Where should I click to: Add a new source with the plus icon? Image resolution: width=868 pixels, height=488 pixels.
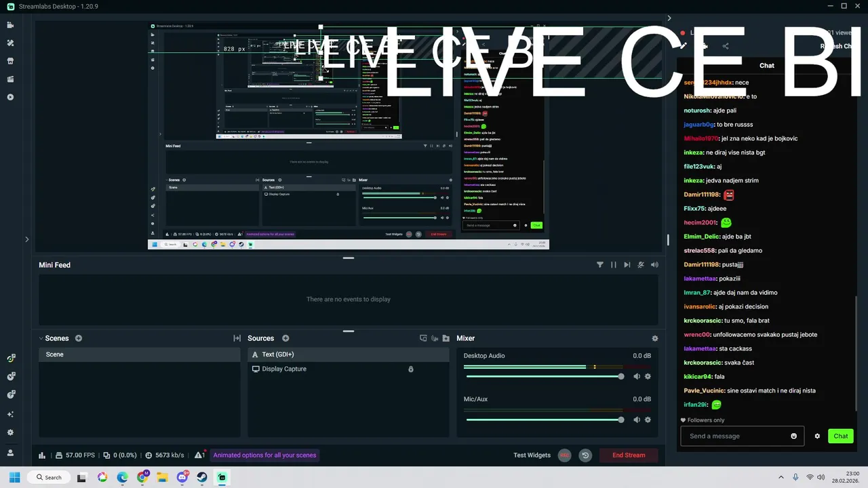point(285,338)
